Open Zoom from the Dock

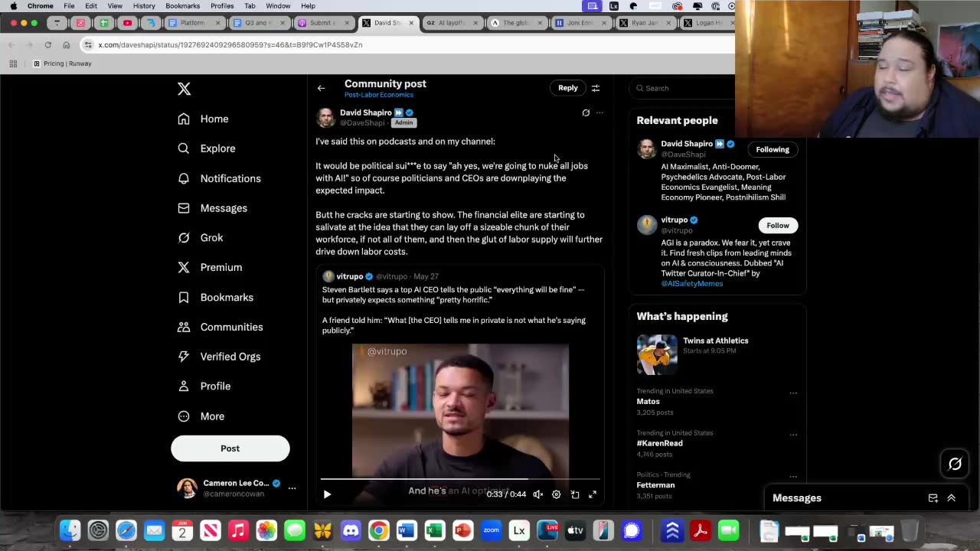coord(491,530)
